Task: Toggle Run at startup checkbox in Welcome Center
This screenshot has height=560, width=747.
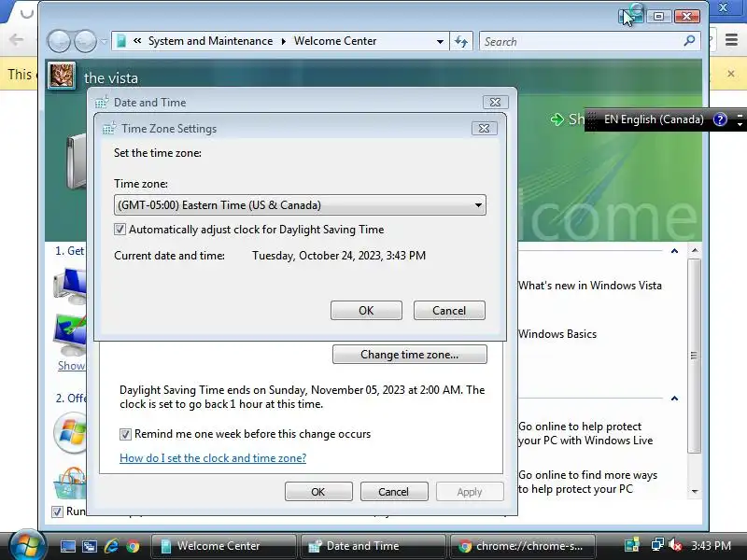Action: tap(57, 511)
